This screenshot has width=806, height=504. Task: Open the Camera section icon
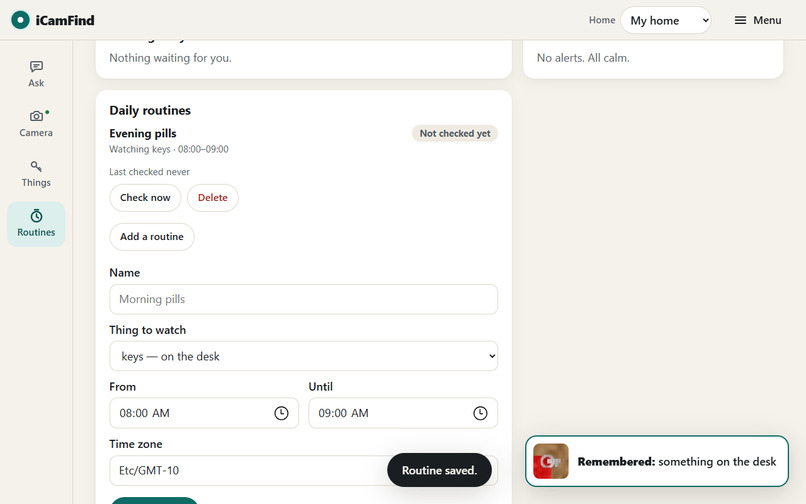(x=36, y=116)
